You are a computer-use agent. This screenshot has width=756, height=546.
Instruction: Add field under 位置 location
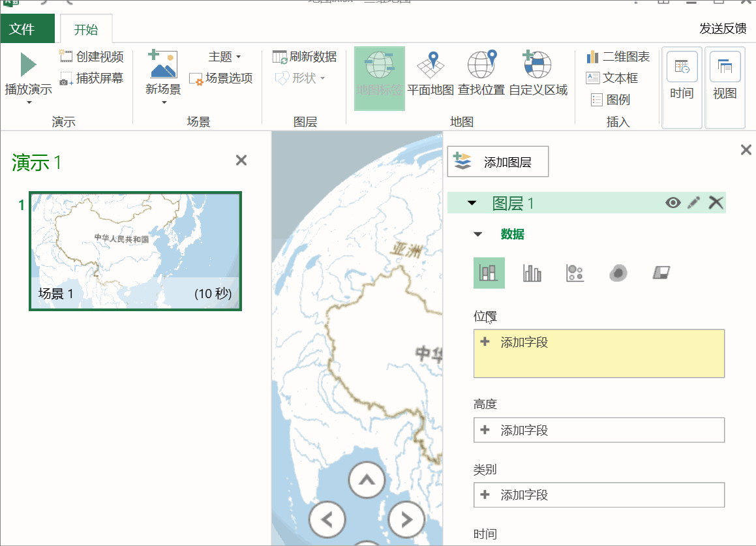coord(599,354)
